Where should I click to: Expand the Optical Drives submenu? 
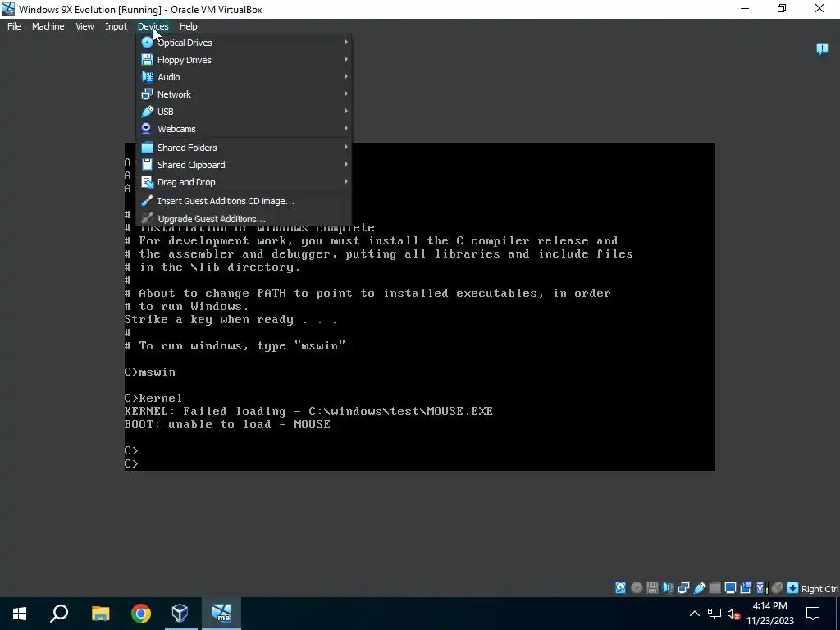coord(244,43)
